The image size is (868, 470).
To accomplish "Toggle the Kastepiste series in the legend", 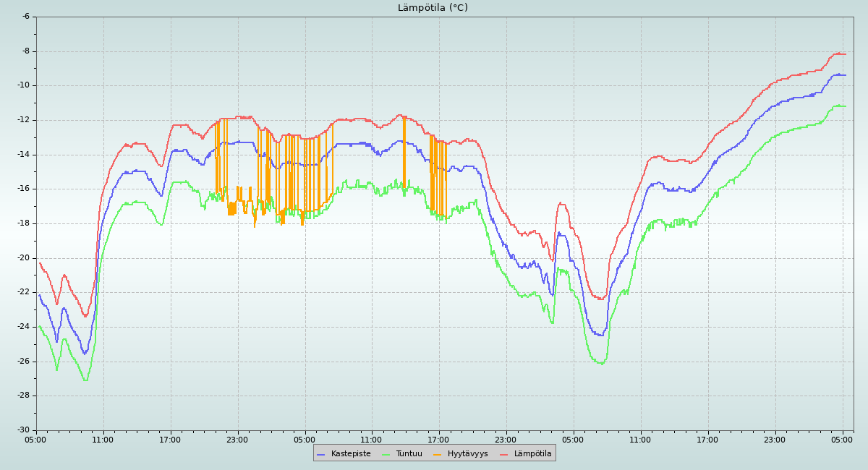I will click(x=351, y=454).
